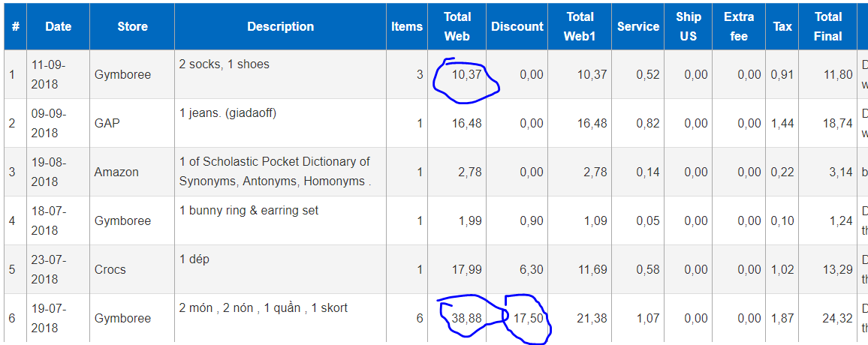Select the circled 17,50 discount value

529,318
